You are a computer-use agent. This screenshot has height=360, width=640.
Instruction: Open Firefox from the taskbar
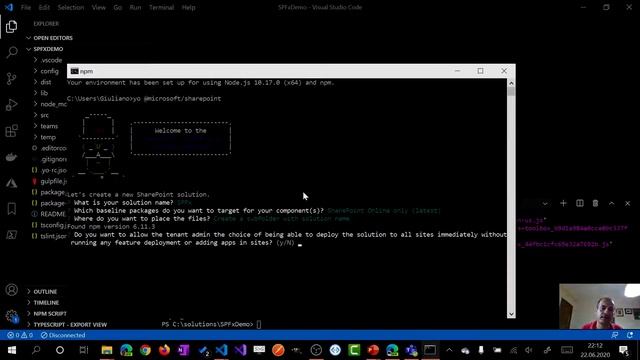pyautogui.click(x=164, y=350)
